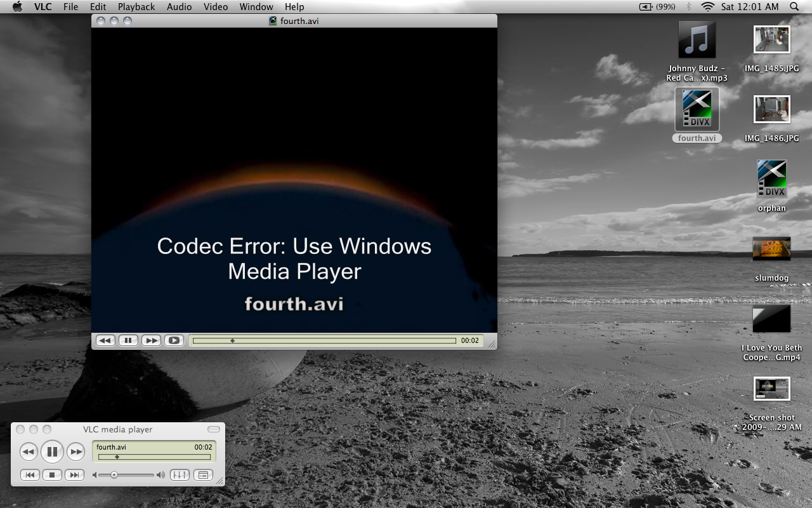Screen dimensions: 812x508
Task: Pause playback in VLC media player controller
Action: coord(52,452)
